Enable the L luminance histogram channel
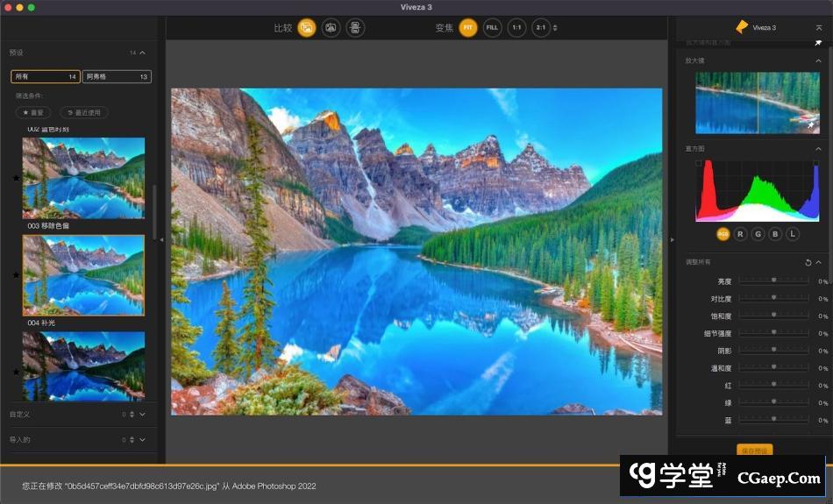The width and height of the screenshot is (833, 504). point(793,234)
